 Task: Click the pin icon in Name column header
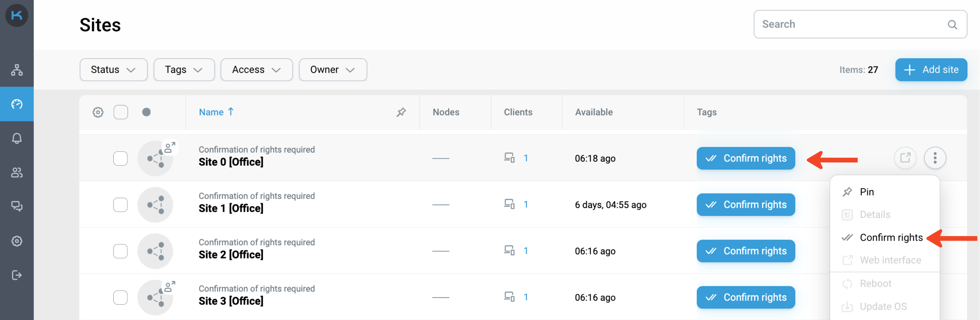click(401, 112)
